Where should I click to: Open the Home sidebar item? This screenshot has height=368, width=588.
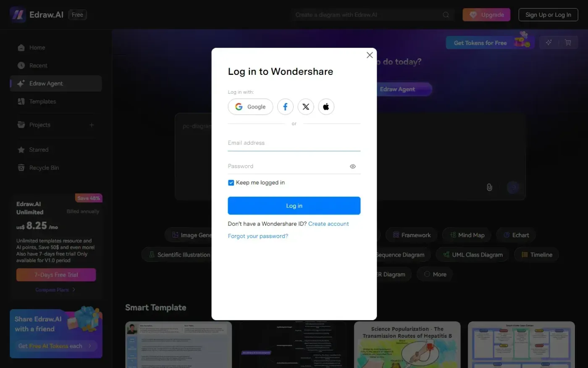(56, 48)
